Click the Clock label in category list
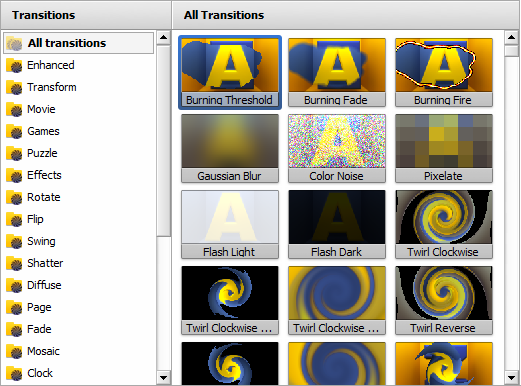 pos(40,373)
